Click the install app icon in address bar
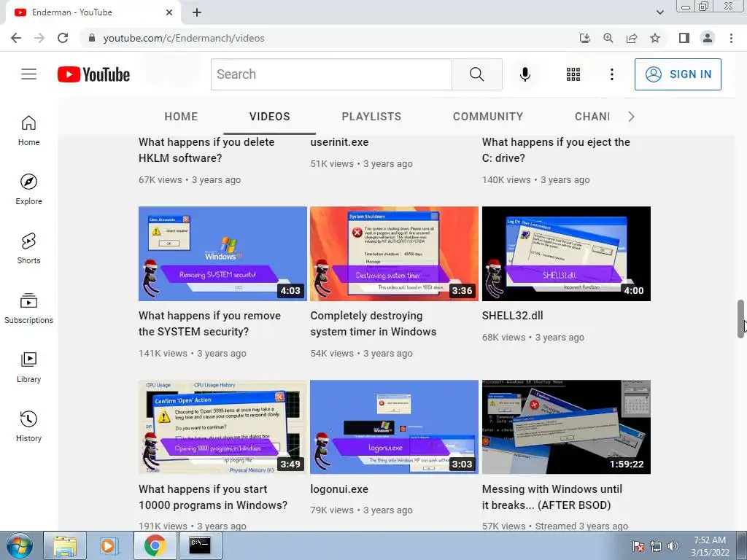Image resolution: width=747 pixels, height=560 pixels. click(584, 38)
